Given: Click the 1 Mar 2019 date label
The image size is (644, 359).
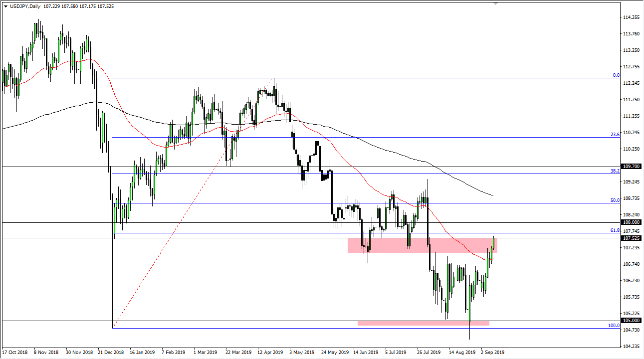Looking at the screenshot, I should [x=206, y=352].
